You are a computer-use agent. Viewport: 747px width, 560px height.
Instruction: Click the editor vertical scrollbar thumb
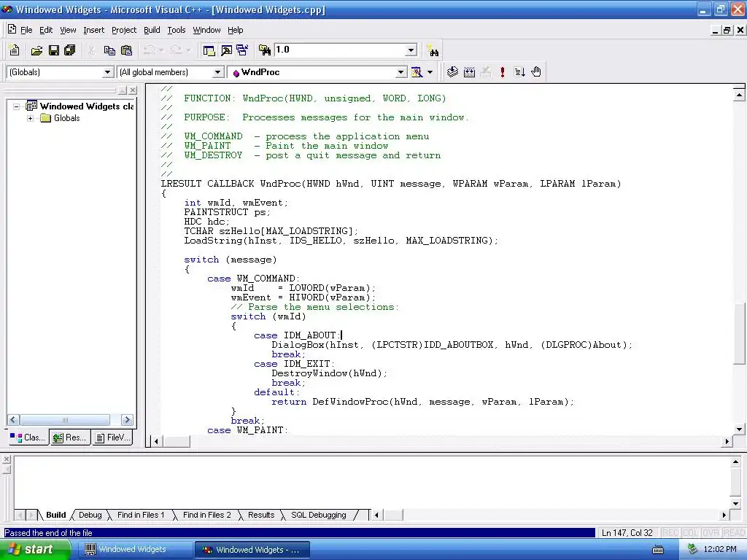pos(739,334)
